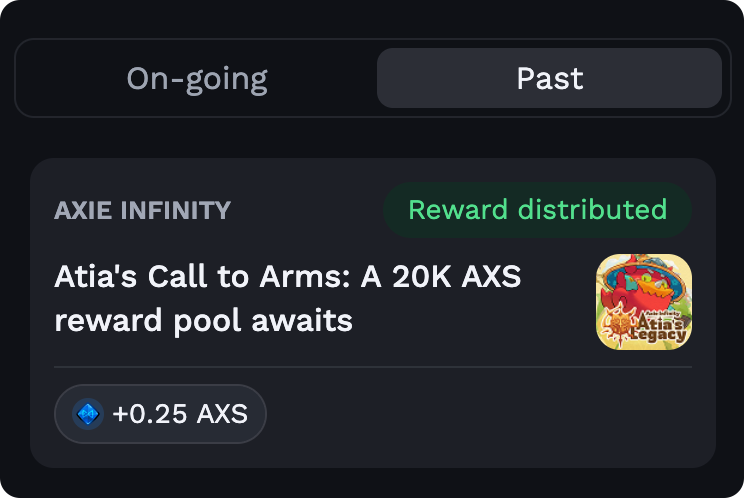
Task: Click the +0.25 AXS amount text
Action: pos(180,413)
